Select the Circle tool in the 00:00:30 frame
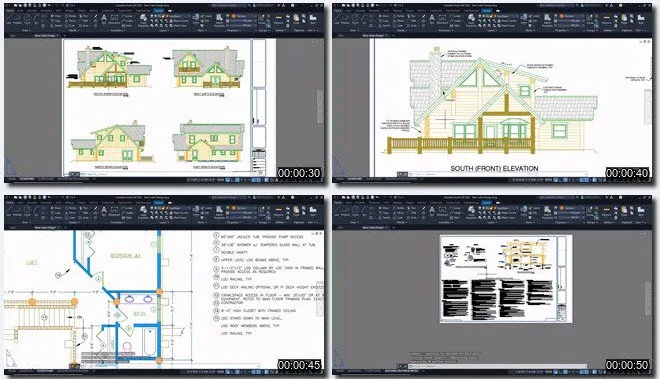This screenshot has height=379, width=660. (27, 18)
